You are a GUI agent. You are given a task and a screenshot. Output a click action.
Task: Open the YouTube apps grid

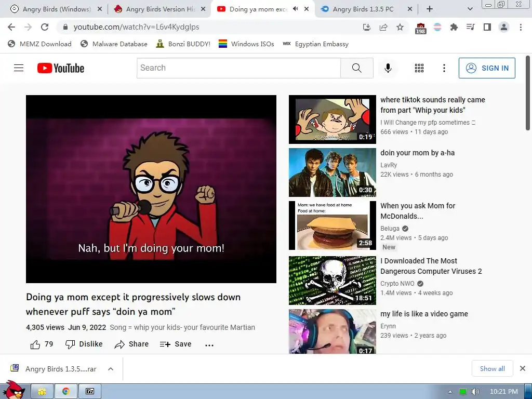click(x=419, y=68)
